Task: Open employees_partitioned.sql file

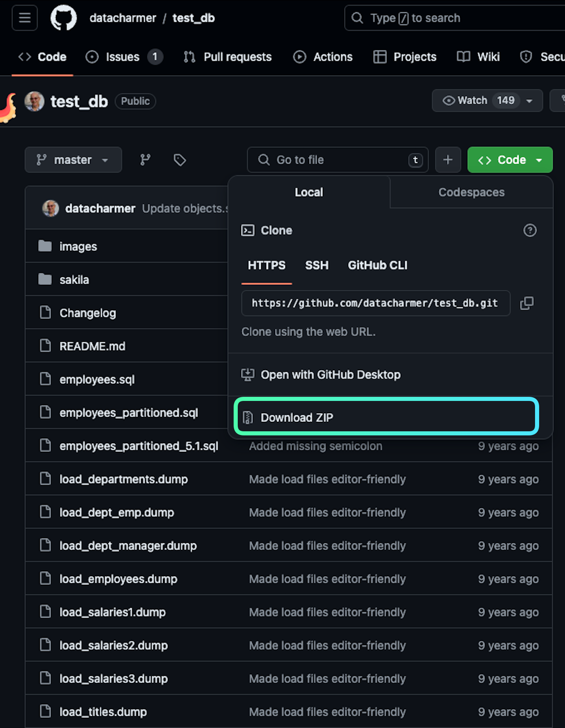Action: 129,413
